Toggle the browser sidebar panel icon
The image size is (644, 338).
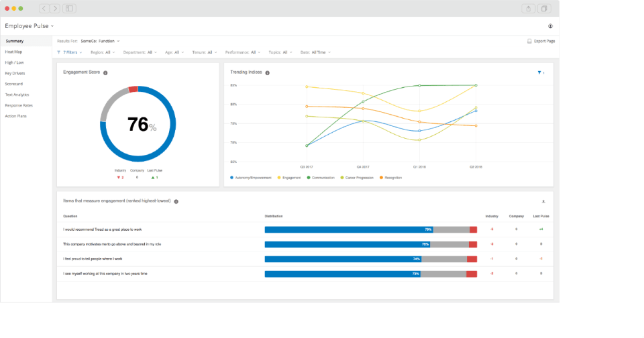click(x=69, y=8)
